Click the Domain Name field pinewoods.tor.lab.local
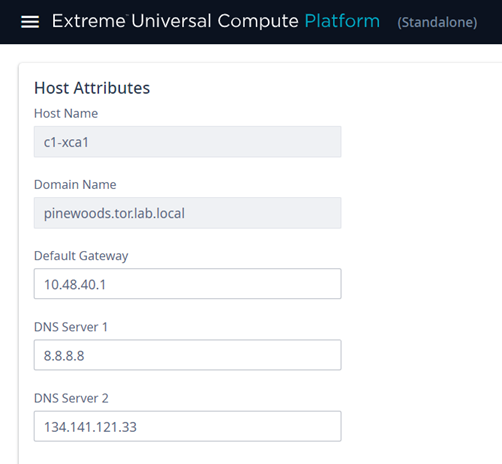Image resolution: width=502 pixels, height=464 pixels. pos(188,213)
